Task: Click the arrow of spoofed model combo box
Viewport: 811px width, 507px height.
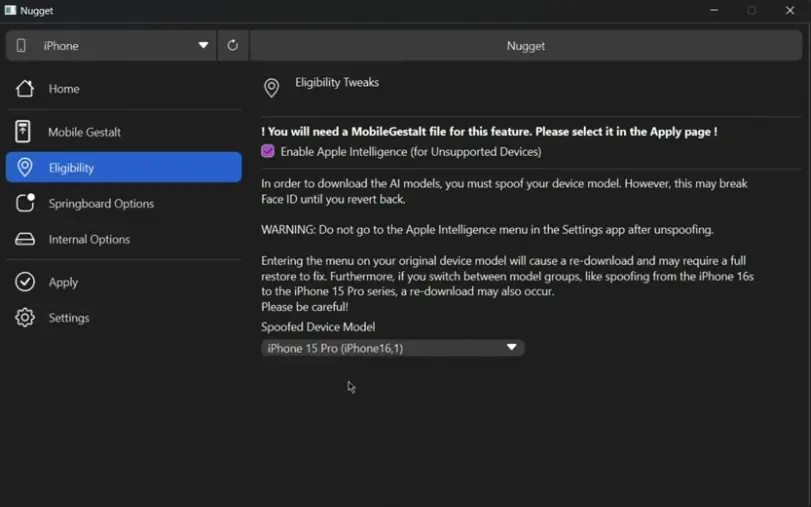Action: tap(512, 347)
